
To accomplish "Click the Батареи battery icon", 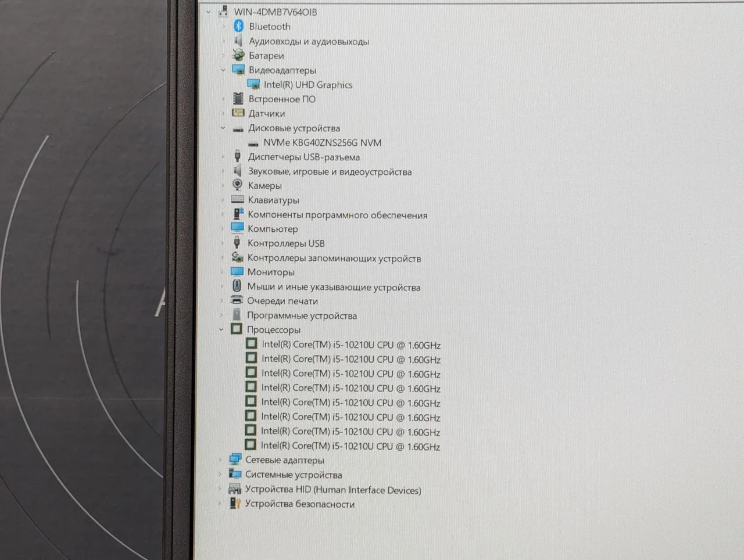I will [238, 55].
